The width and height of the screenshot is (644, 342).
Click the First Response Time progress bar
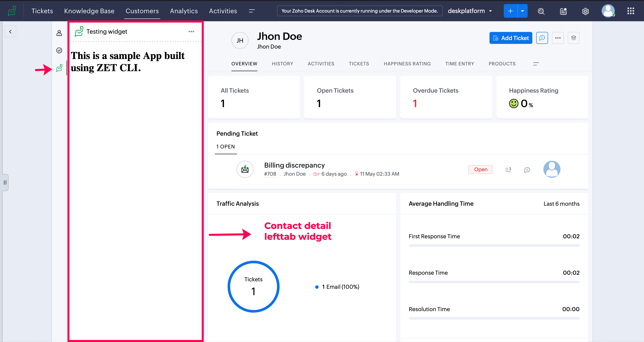point(494,246)
